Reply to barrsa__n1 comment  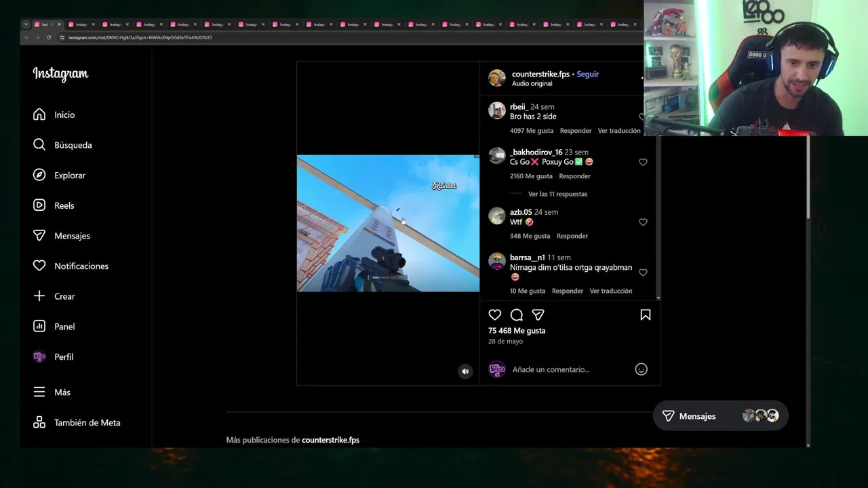point(568,291)
